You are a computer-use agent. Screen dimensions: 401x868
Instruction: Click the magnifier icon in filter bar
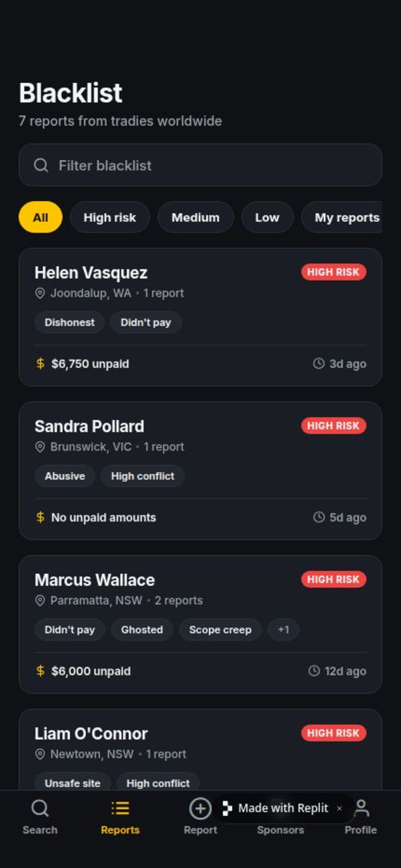point(41,165)
